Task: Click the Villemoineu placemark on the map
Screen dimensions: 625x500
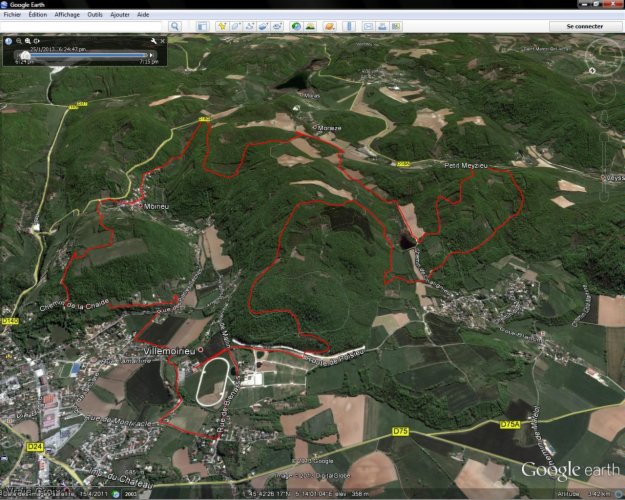Action: click(x=200, y=349)
